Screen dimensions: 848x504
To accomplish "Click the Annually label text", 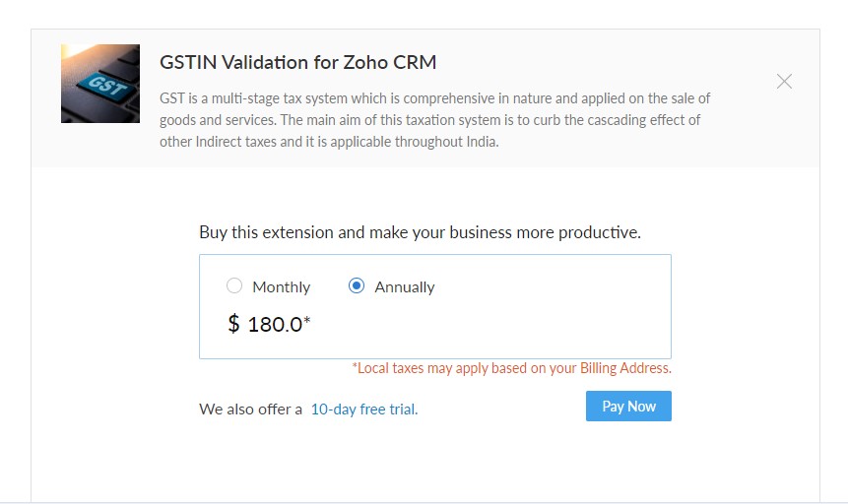I will click(x=404, y=287).
